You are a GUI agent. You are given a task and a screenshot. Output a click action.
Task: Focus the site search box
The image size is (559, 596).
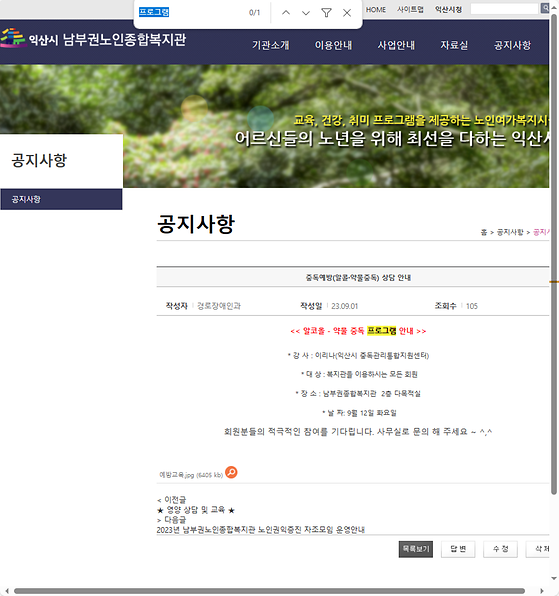(x=505, y=9)
